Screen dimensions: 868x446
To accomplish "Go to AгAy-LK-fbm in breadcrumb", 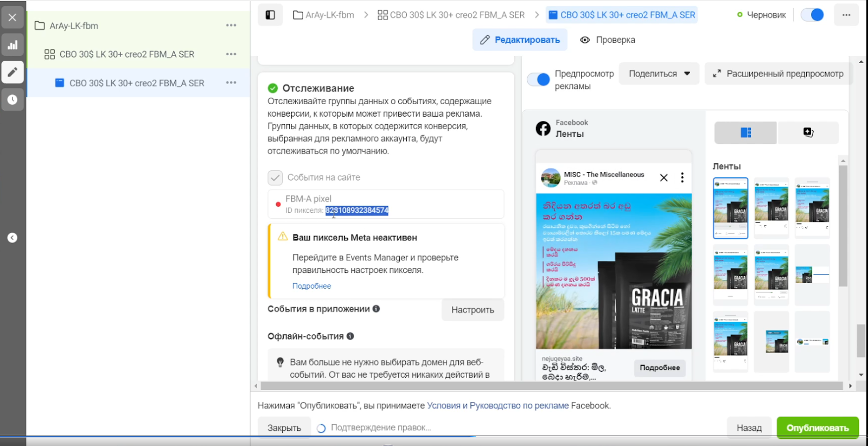I will tap(324, 15).
